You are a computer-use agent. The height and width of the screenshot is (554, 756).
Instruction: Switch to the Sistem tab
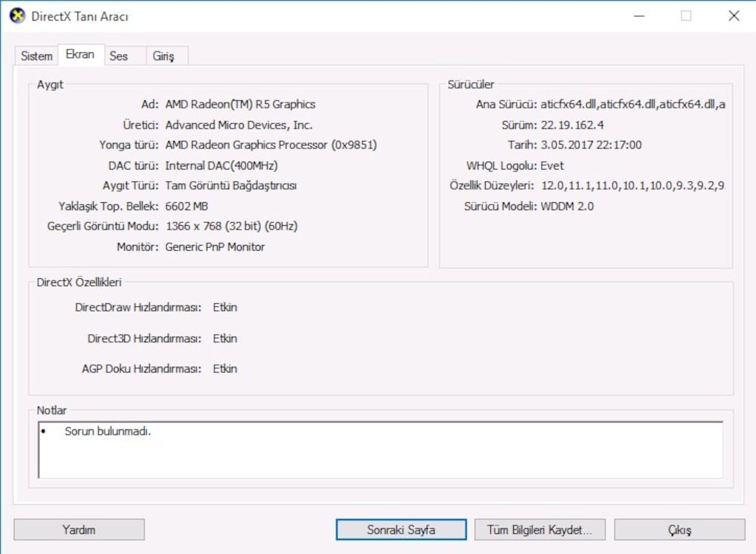[36, 56]
